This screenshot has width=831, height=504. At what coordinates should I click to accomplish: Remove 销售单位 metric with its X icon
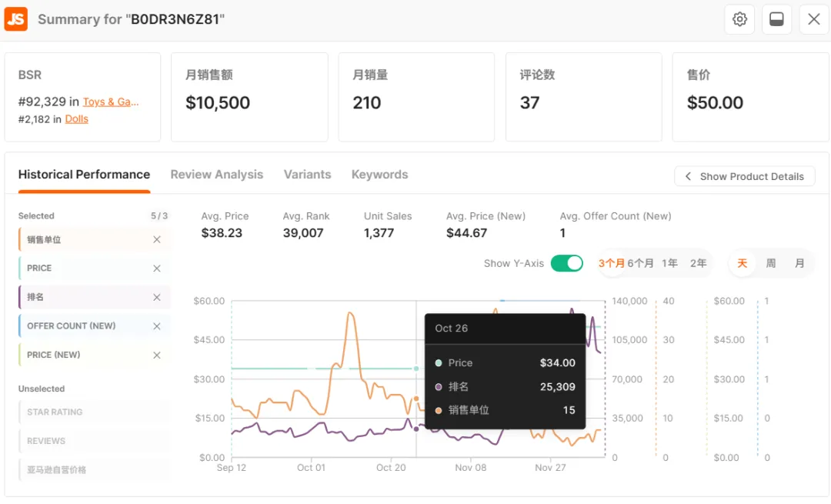click(x=157, y=239)
